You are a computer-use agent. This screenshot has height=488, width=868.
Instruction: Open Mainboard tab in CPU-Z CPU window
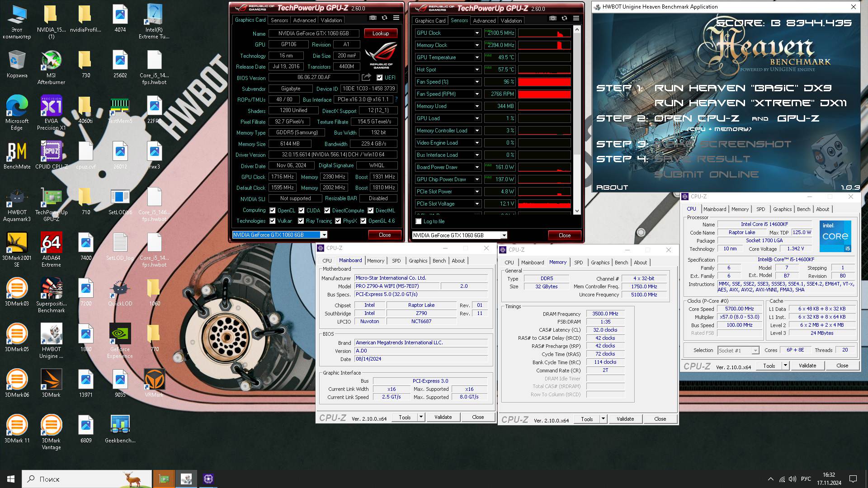pos(715,209)
